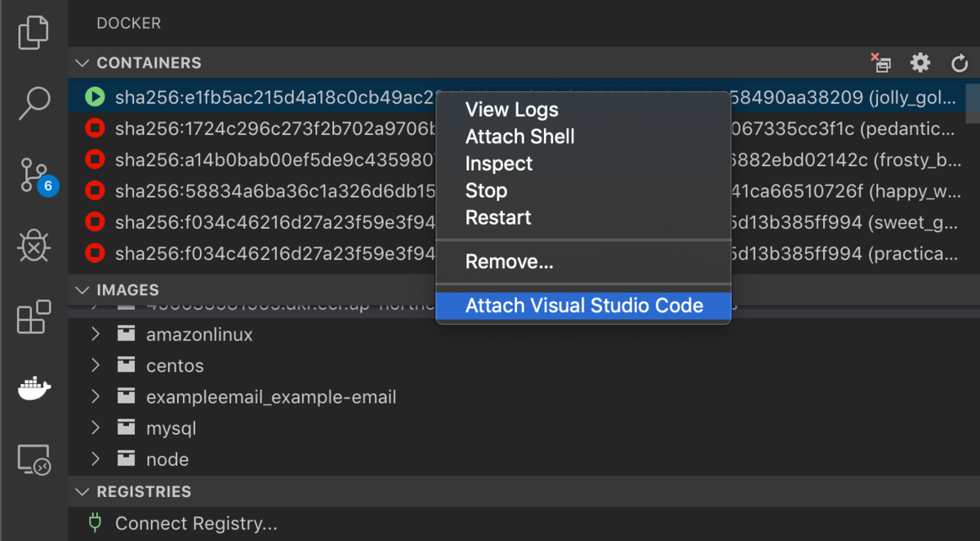The width and height of the screenshot is (980, 541).
Task: Refresh the containers list
Action: (960, 63)
